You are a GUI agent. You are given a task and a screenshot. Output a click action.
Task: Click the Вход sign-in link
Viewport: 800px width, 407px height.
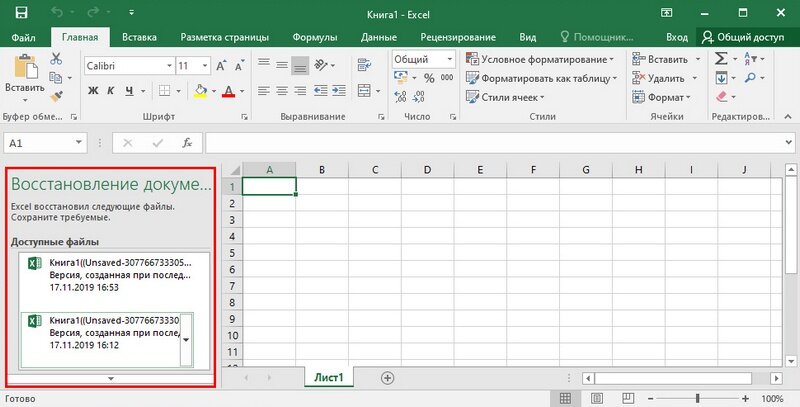pyautogui.click(x=677, y=37)
